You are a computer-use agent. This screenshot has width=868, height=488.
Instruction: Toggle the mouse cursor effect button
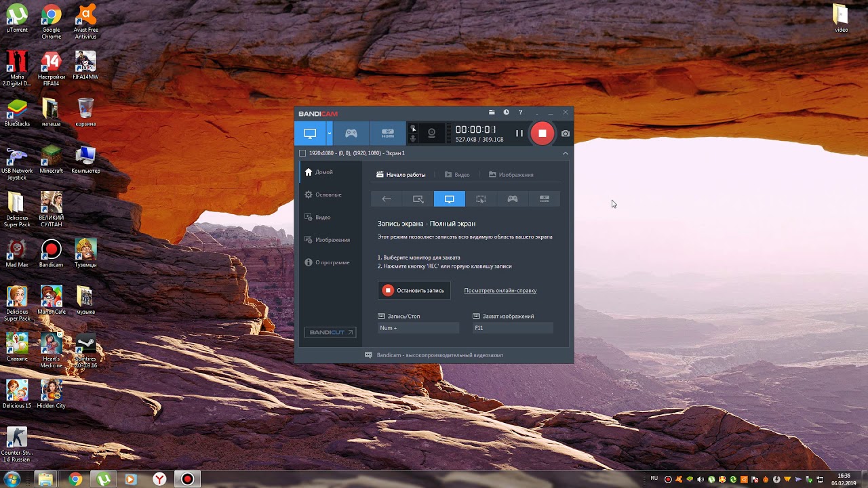(413, 128)
